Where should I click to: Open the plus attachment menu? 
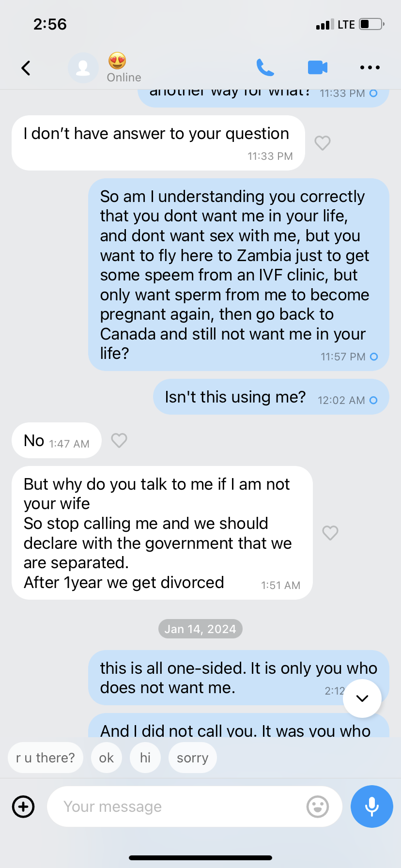[23, 806]
